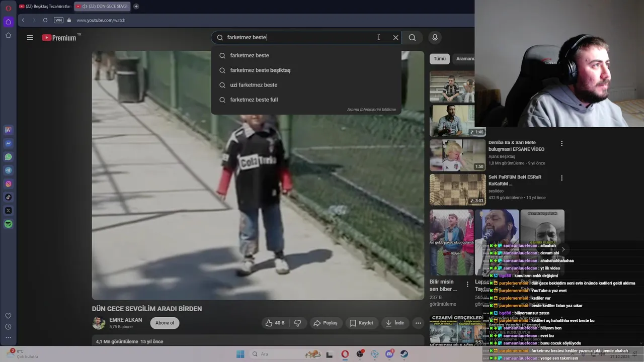The width and height of the screenshot is (644, 362).
Task: Save video with 'Kaydet' button
Action: click(x=361, y=323)
